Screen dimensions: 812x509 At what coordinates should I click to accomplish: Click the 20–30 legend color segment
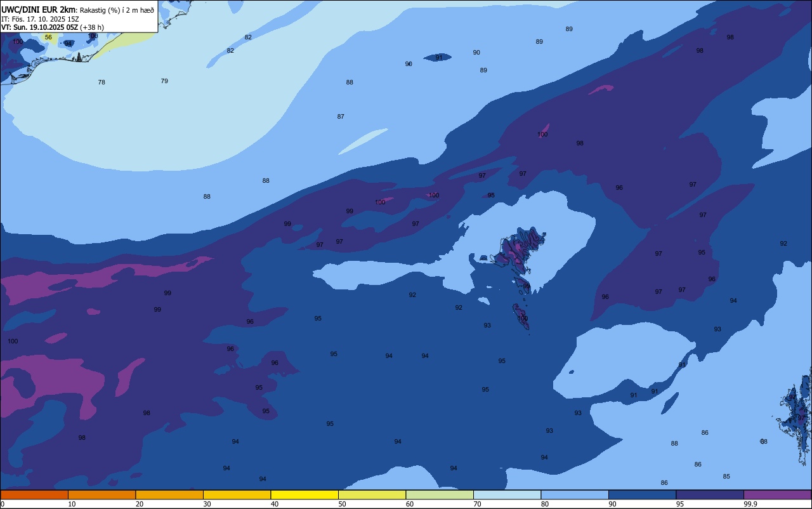169,494
